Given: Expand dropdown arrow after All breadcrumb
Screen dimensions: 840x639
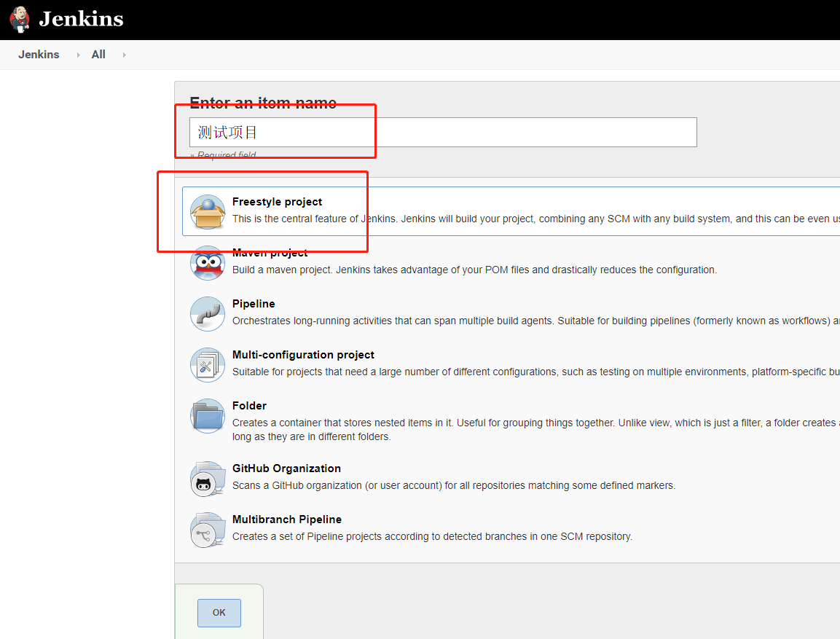Looking at the screenshot, I should pyautogui.click(x=125, y=55).
